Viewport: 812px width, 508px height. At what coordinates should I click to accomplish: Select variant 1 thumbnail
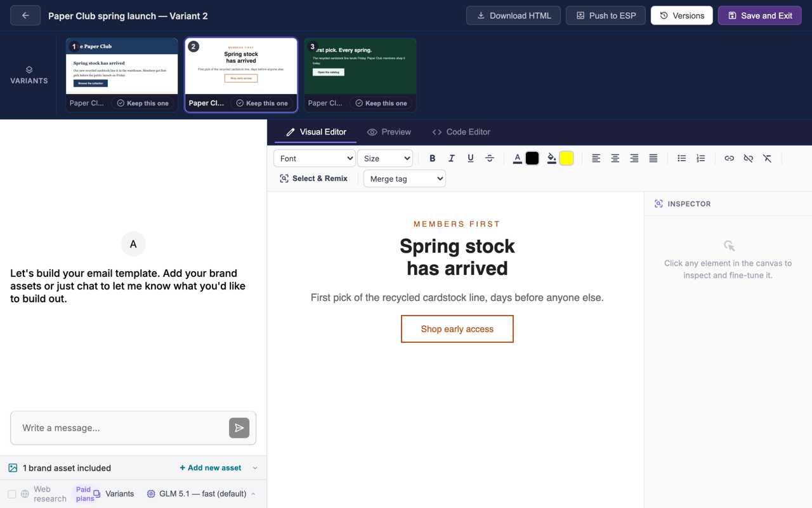click(x=122, y=66)
